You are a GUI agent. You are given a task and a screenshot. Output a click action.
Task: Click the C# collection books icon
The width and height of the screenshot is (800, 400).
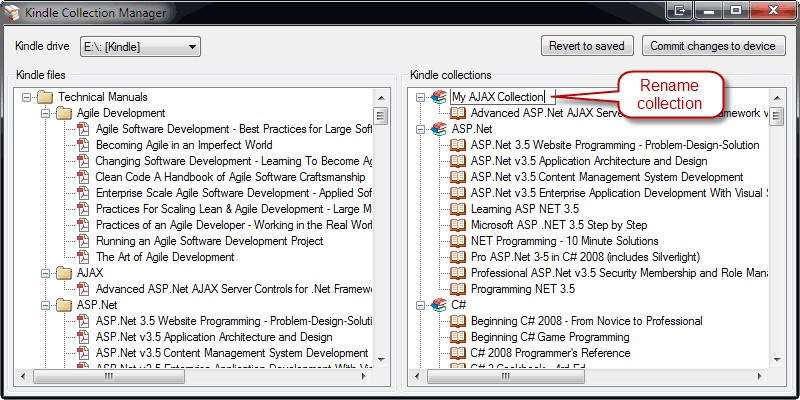(439, 305)
